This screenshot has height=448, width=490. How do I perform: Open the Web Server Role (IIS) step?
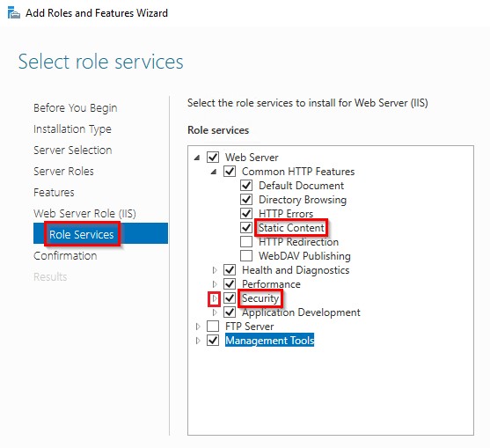[84, 214]
